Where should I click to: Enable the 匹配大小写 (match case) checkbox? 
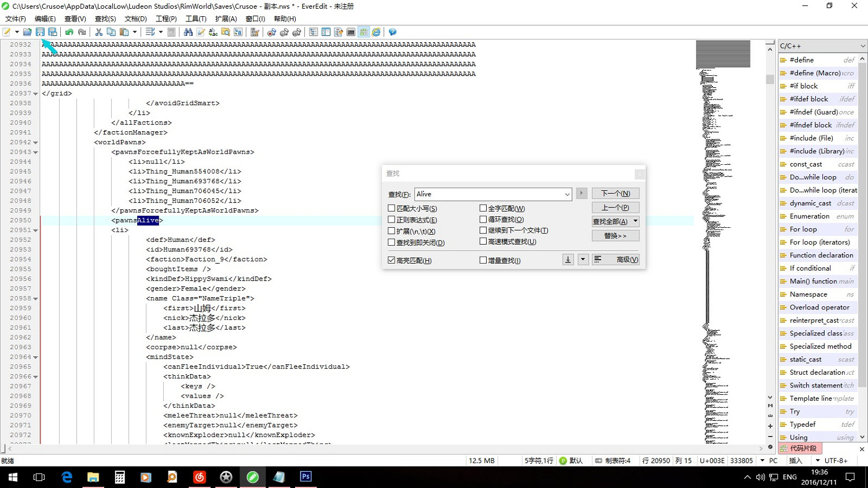coord(392,208)
